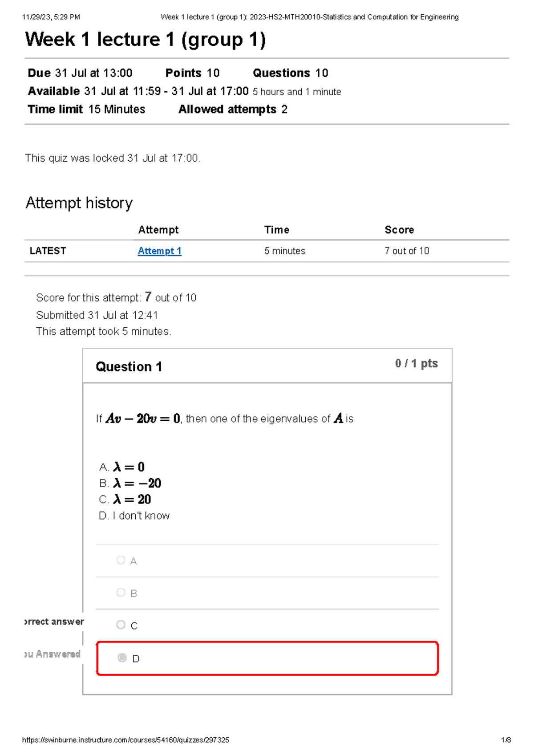534x756 pixels.
Task: Click the LATEST row label
Action: (48, 251)
